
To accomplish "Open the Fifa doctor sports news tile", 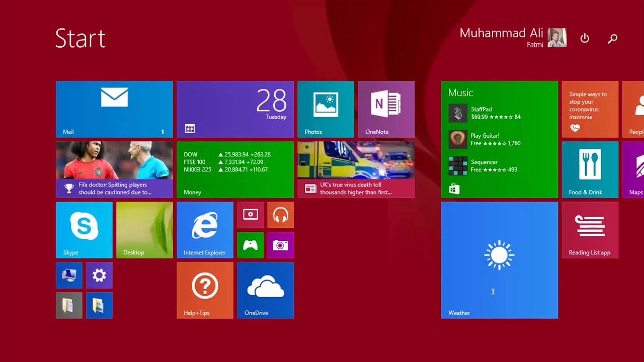I will (x=114, y=169).
